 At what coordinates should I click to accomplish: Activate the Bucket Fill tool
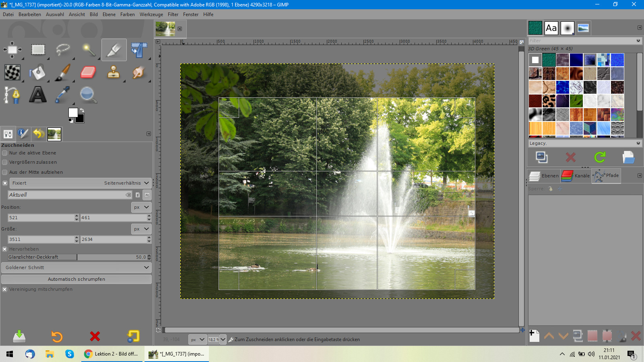(x=37, y=72)
